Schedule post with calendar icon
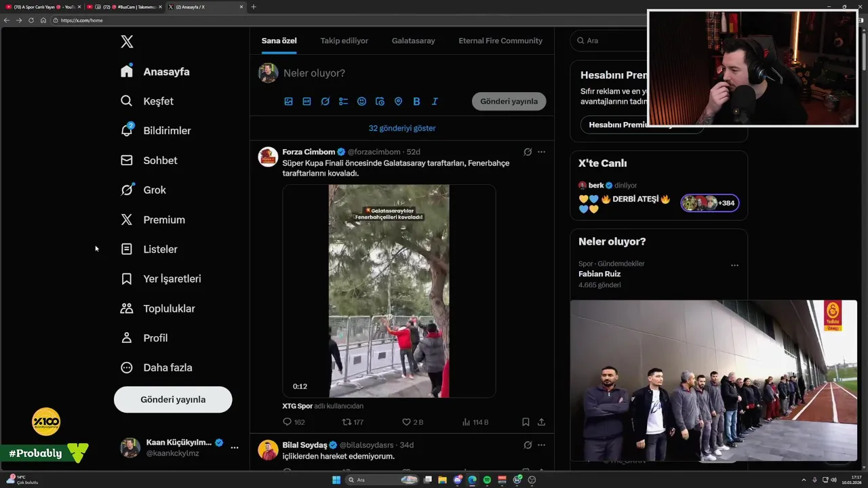Viewport: 868px width, 488px height. click(380, 101)
